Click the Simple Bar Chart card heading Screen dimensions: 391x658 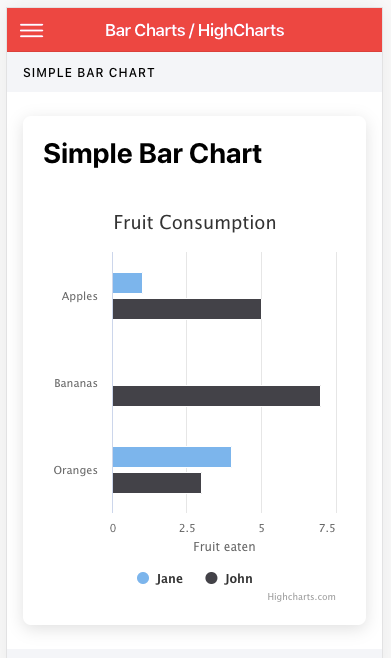153,154
